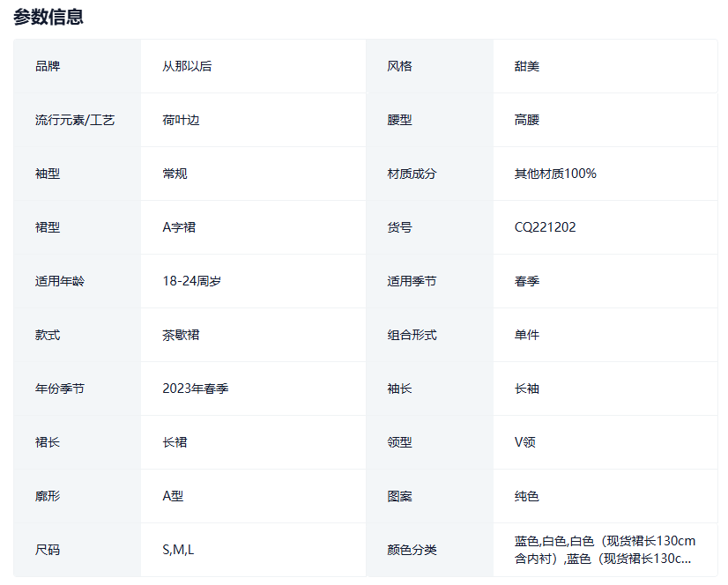
Task: Click the skirt type value A字裙
Action: 179,227
